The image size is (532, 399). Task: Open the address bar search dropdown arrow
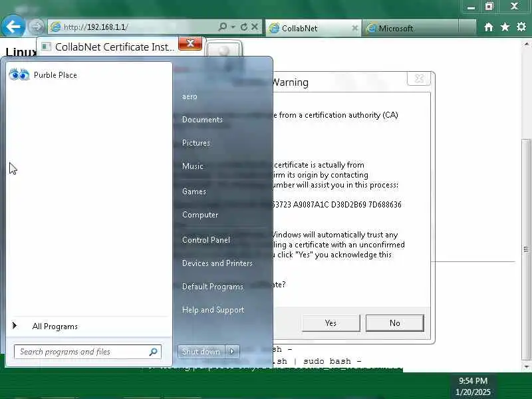233,27
